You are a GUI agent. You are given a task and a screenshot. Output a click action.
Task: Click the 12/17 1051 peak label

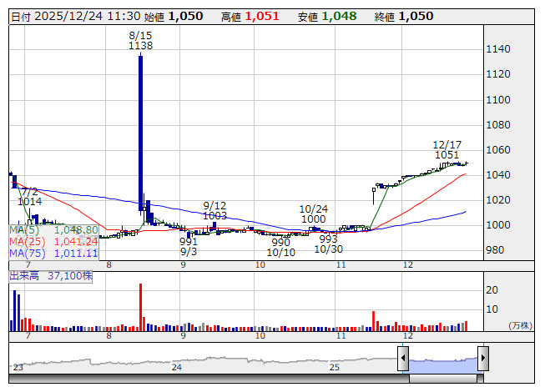point(447,149)
